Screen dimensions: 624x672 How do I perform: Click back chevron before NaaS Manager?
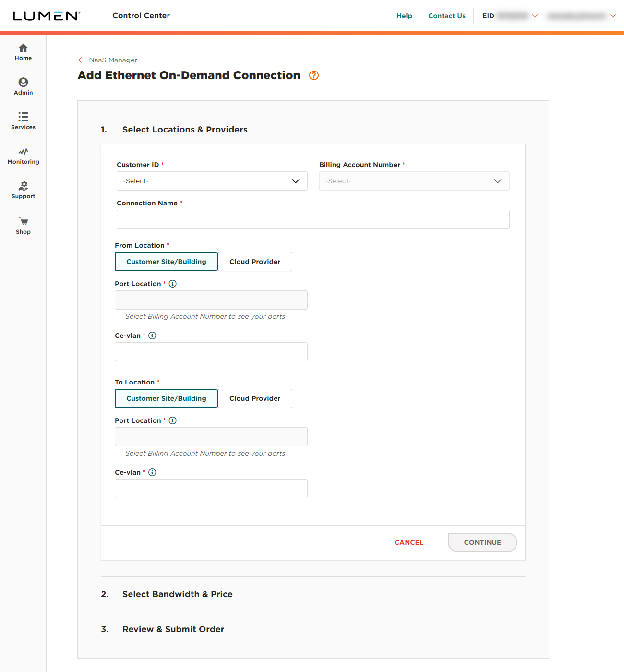pos(80,60)
